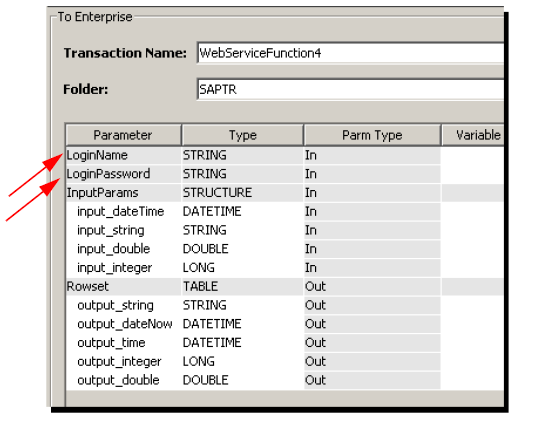The height and width of the screenshot is (426, 536).
Task: Click the Folder field containing SAPTR
Action: tap(350, 89)
